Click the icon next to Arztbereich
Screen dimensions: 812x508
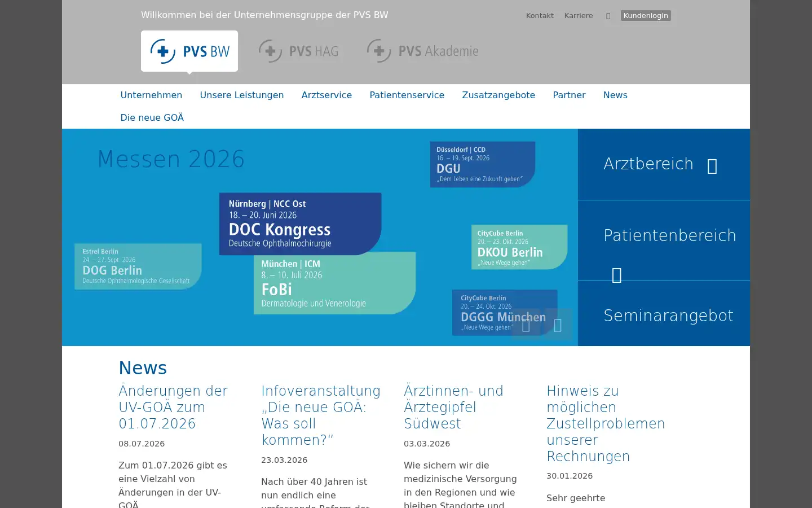712,166
